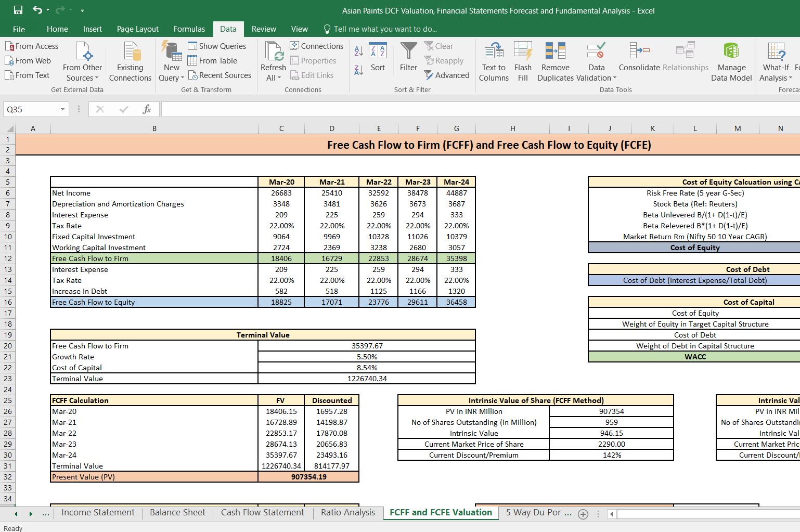Select Present Value 907354.19 cell
The height and width of the screenshot is (532, 800).
coord(309,477)
